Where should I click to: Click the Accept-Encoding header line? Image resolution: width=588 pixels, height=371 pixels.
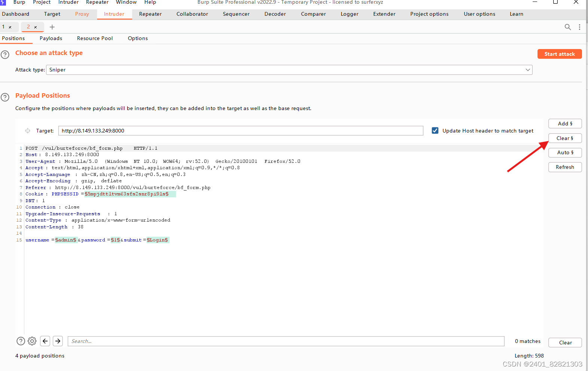click(74, 181)
